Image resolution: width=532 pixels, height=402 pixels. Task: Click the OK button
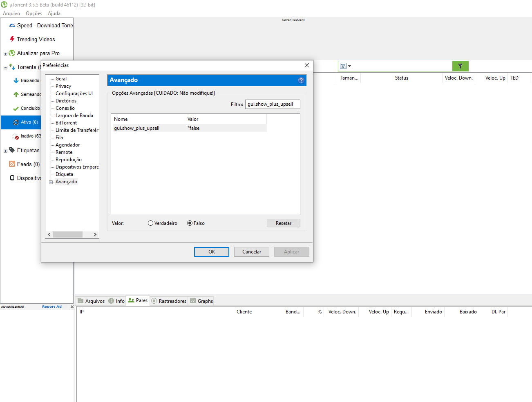[211, 252]
